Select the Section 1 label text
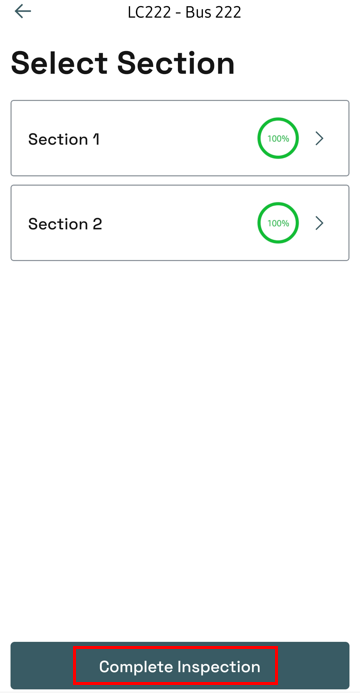Image resolution: width=360 pixels, height=693 pixels. pos(64,139)
